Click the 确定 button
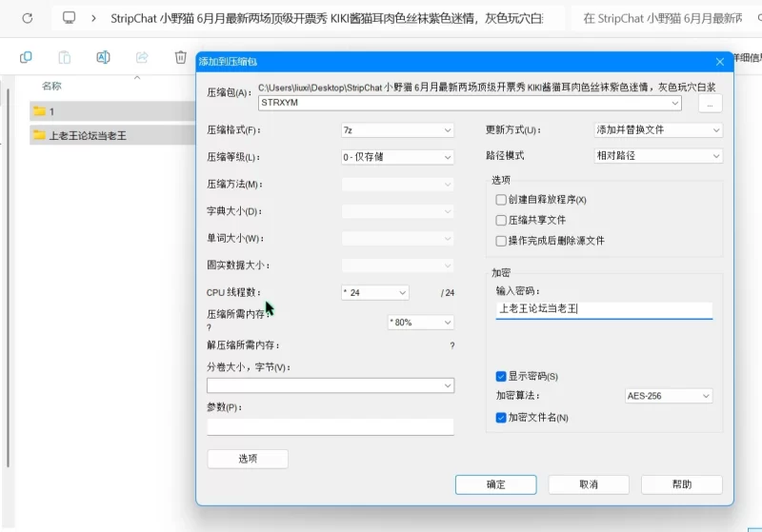This screenshot has width=762, height=532. (x=495, y=484)
